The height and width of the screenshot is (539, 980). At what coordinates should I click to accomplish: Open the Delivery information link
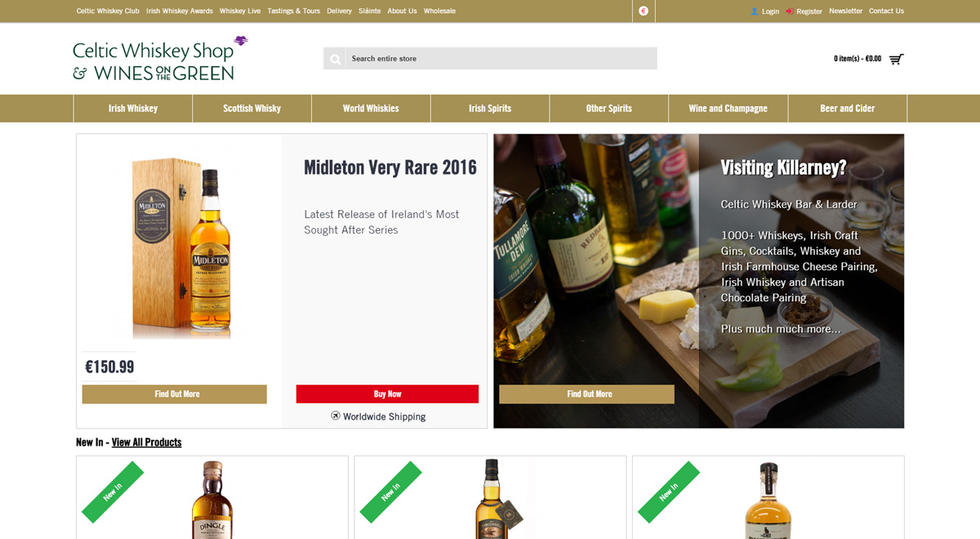pyautogui.click(x=339, y=11)
